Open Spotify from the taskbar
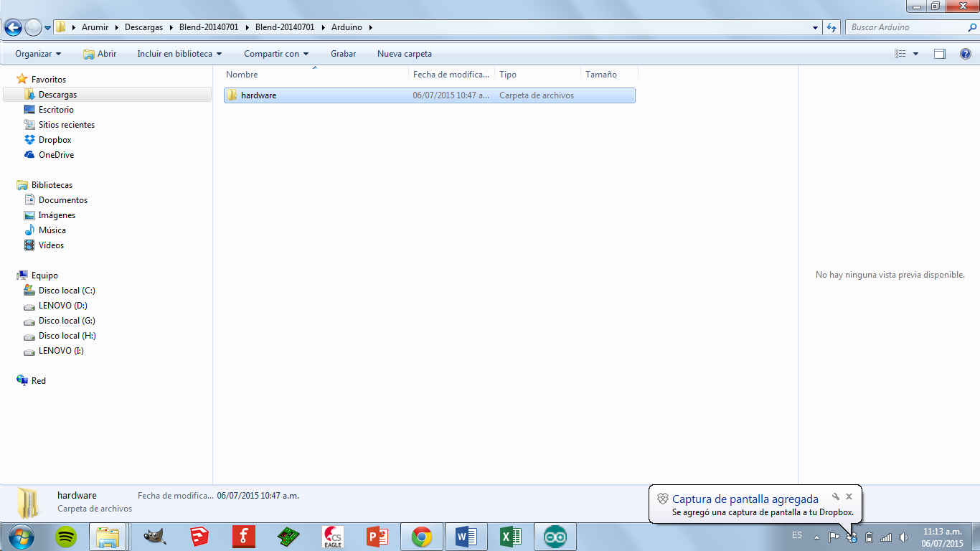Image resolution: width=980 pixels, height=551 pixels. pyautogui.click(x=67, y=536)
